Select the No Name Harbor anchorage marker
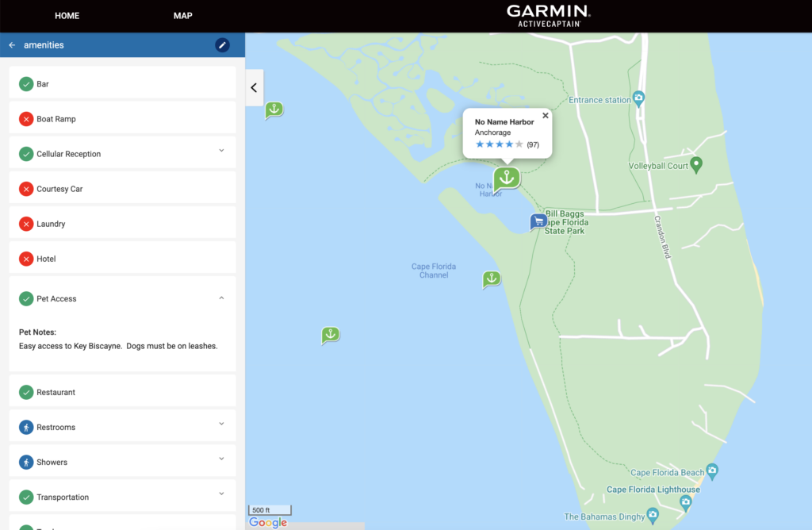Image resolution: width=812 pixels, height=530 pixels. pyautogui.click(x=507, y=177)
